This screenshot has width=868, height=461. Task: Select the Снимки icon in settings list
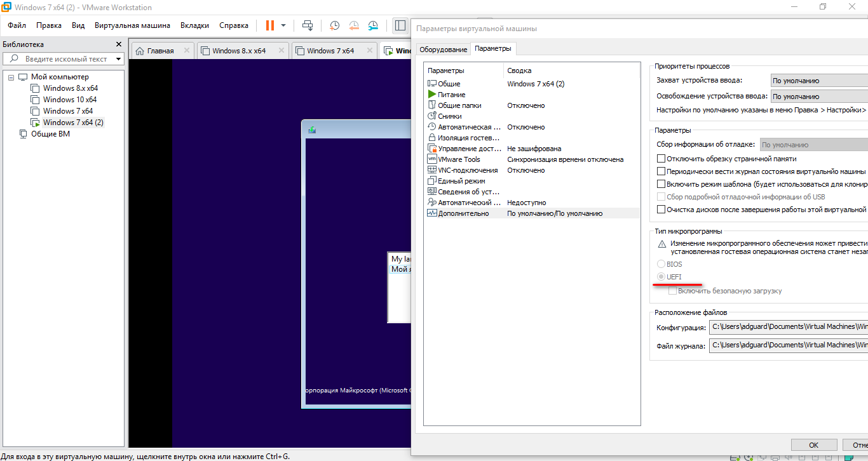click(432, 116)
